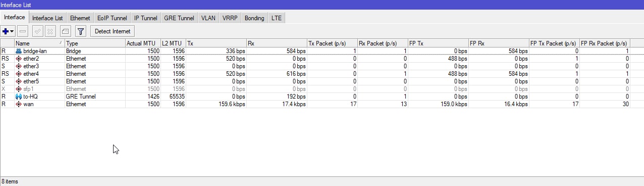Image resolution: width=644 pixels, height=186 pixels.
Task: Click the 1426 Actual MTU value
Action: point(153,97)
